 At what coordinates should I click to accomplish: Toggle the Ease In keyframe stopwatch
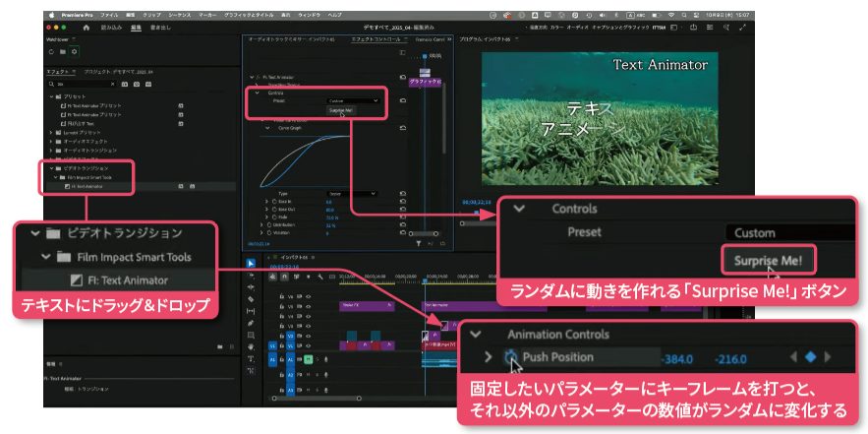[x=271, y=201]
